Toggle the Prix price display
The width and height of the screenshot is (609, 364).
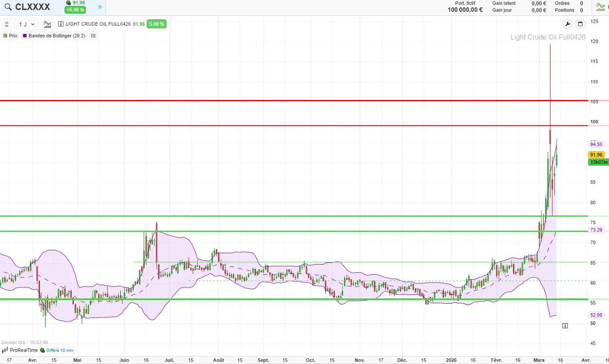click(10, 35)
